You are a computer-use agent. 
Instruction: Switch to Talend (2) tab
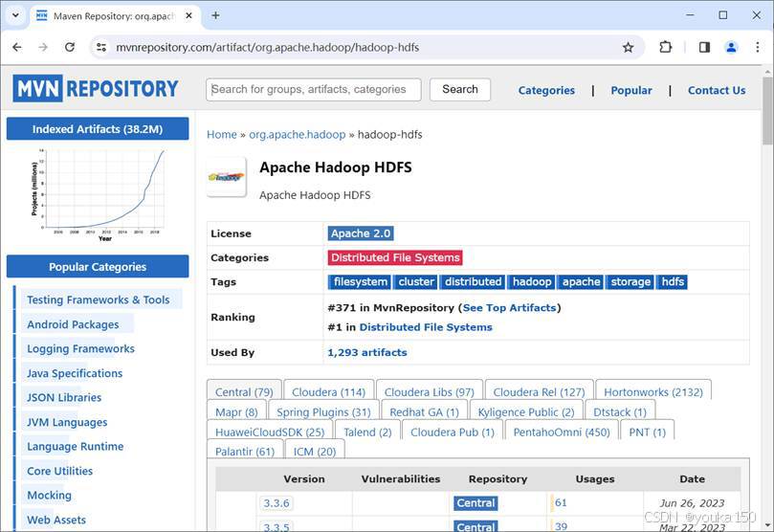pos(367,432)
